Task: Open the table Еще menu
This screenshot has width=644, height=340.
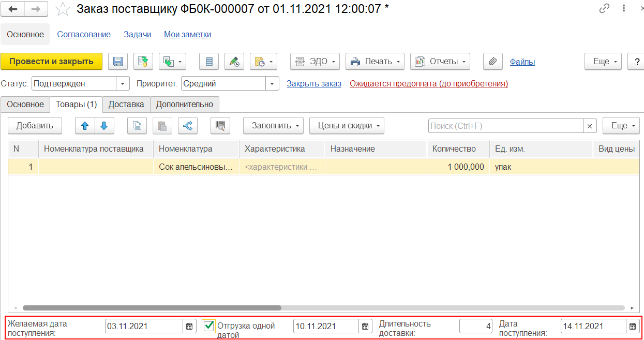Action: click(x=621, y=125)
